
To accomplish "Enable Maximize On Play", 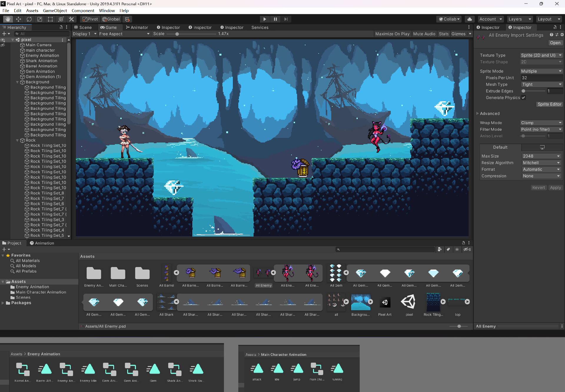I will [392, 34].
